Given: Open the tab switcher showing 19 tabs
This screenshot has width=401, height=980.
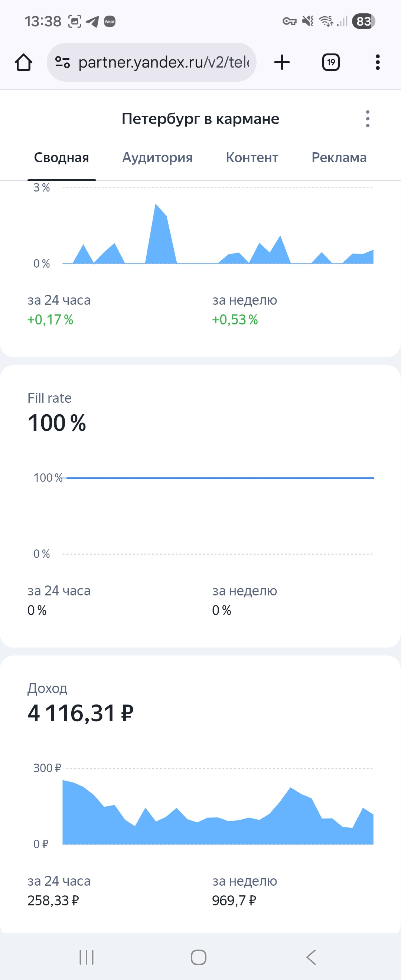Looking at the screenshot, I should 330,62.
